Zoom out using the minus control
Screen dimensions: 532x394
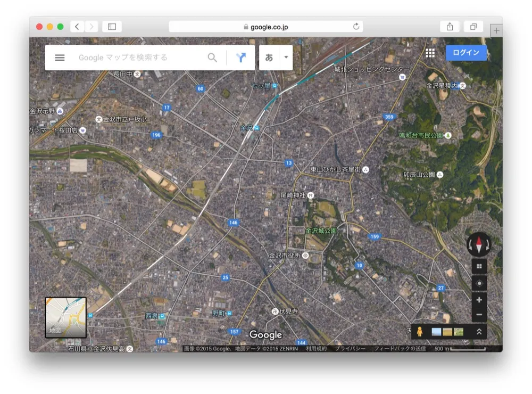(x=478, y=315)
